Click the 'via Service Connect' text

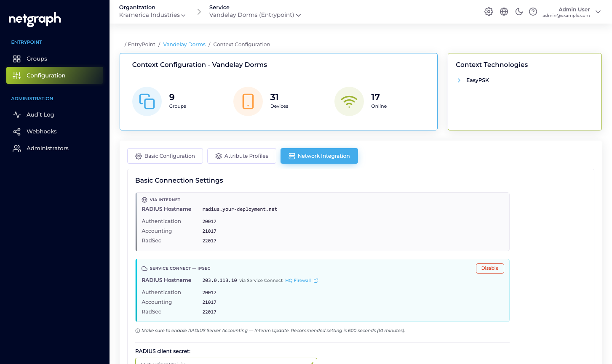(261, 281)
